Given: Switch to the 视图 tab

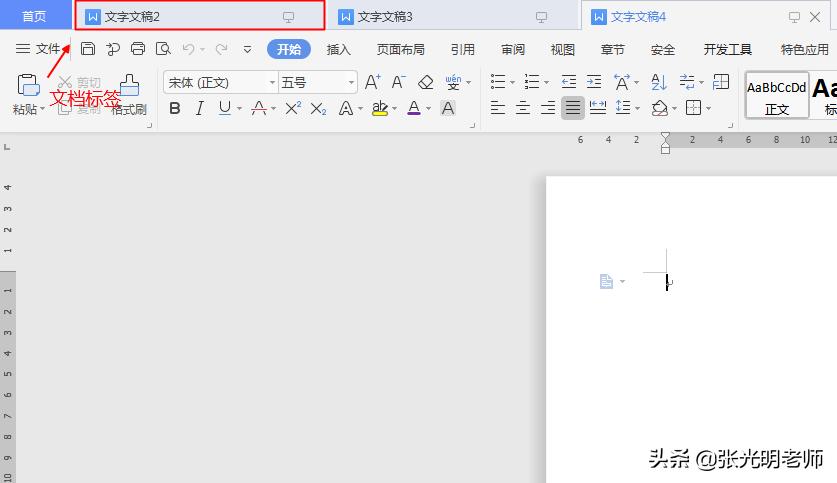Looking at the screenshot, I should click(x=563, y=50).
